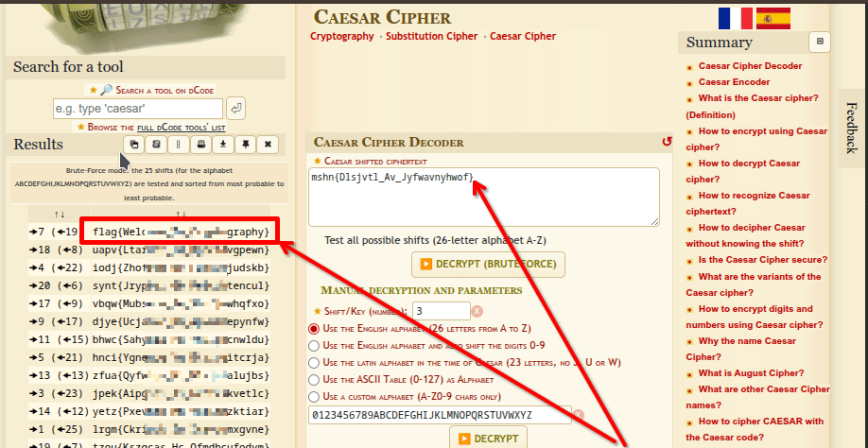Screen dimensions: 868x448
Task: Open the Cryptography breadcrumb link
Action: coord(342,36)
